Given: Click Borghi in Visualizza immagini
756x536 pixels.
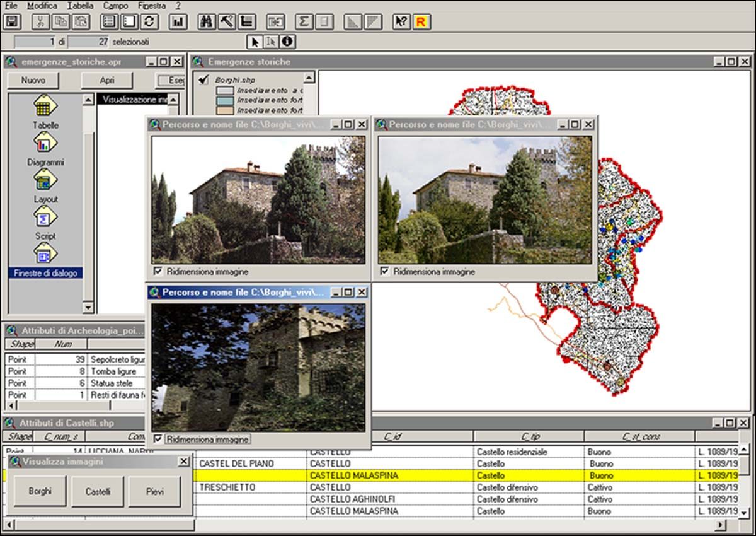Looking at the screenshot, I should coord(40,491).
